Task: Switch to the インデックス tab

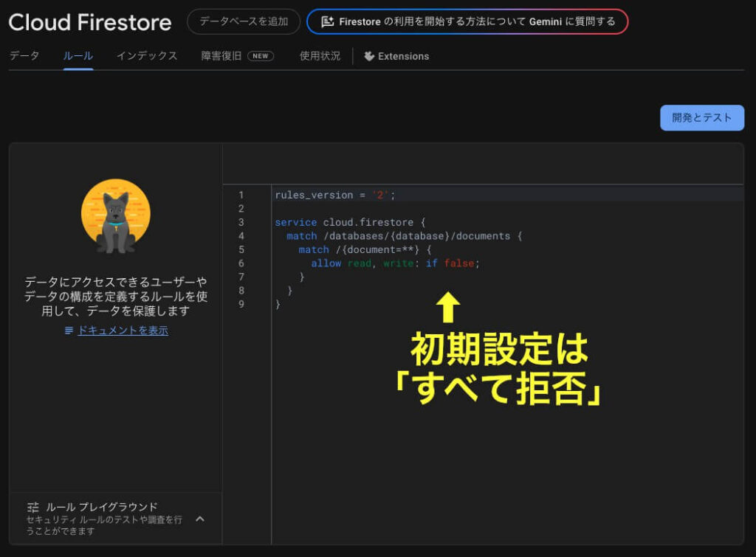Action: [147, 56]
